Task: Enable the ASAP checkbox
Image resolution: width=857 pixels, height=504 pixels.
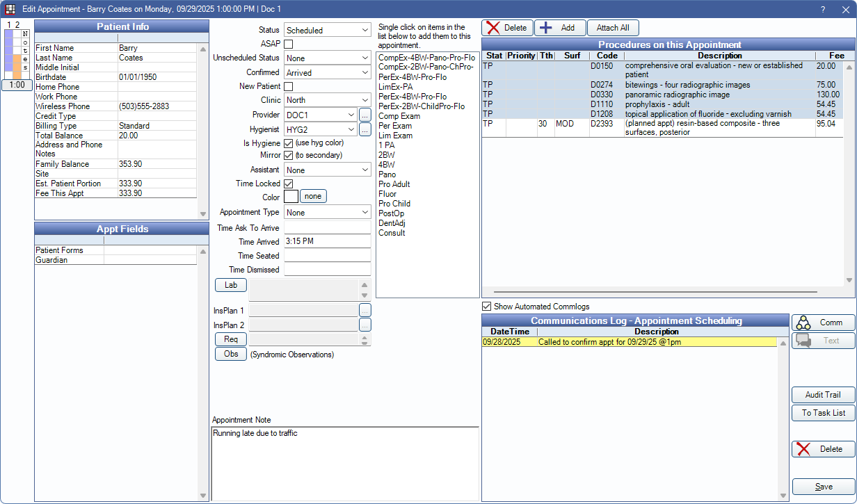Action: [x=289, y=44]
